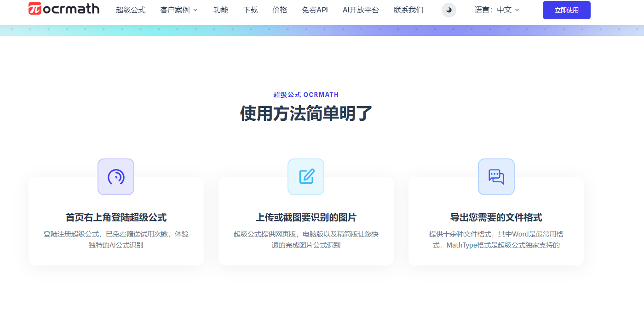The width and height of the screenshot is (644, 310).
Task: Click the upload edit pencil icon
Action: pos(306,177)
